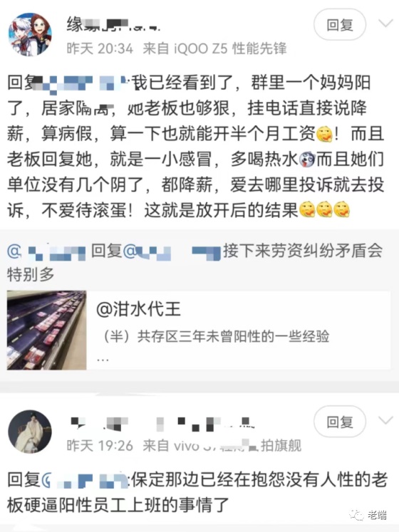Click the husky emoji after 多喝热水
Screen dimensions: 399x532
point(307,159)
